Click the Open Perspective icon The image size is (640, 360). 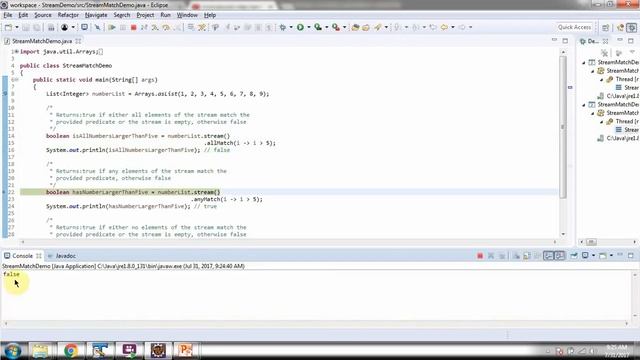click(x=605, y=27)
